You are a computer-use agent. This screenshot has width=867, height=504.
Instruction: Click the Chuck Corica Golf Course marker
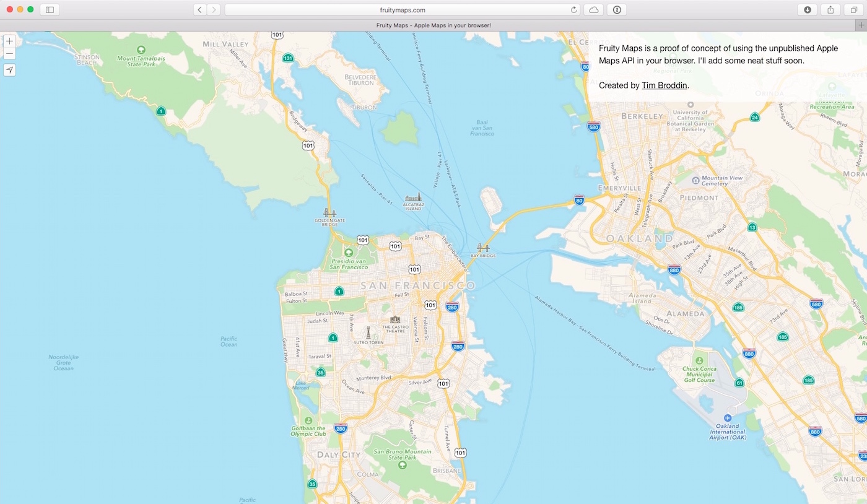(699, 360)
